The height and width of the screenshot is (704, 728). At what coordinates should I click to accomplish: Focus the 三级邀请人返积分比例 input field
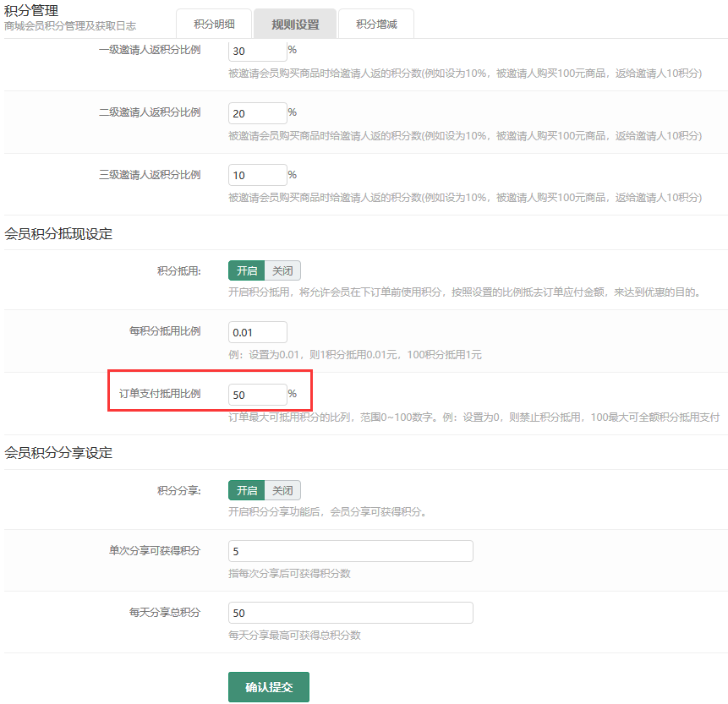pos(257,174)
